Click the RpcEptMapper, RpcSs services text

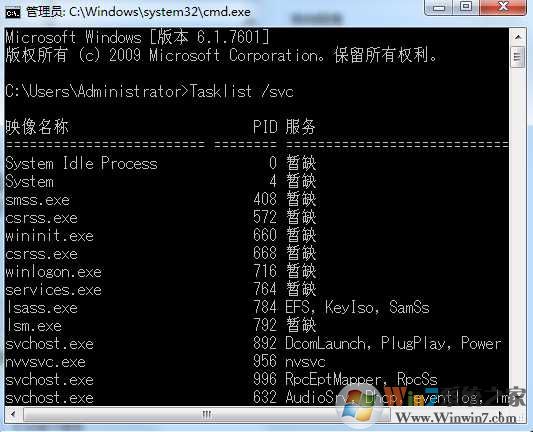coord(361,380)
